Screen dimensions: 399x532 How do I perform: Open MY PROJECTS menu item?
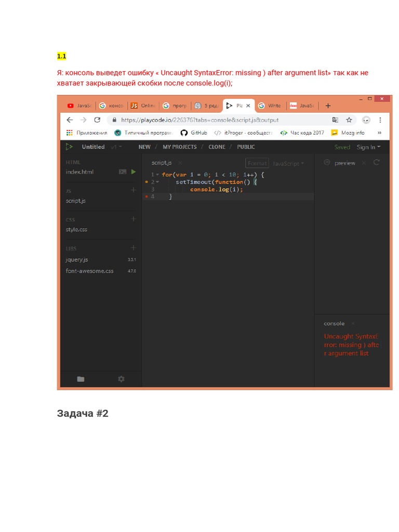(179, 147)
